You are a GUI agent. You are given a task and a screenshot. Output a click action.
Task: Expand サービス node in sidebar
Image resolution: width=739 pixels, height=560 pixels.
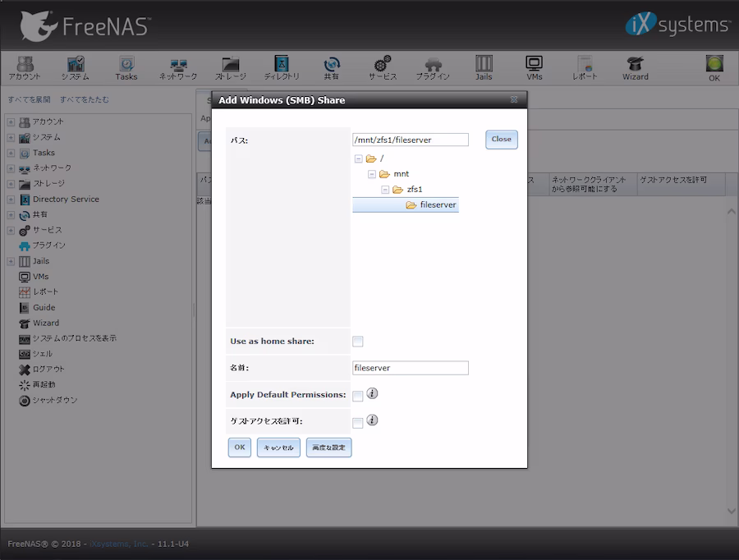click(11, 231)
